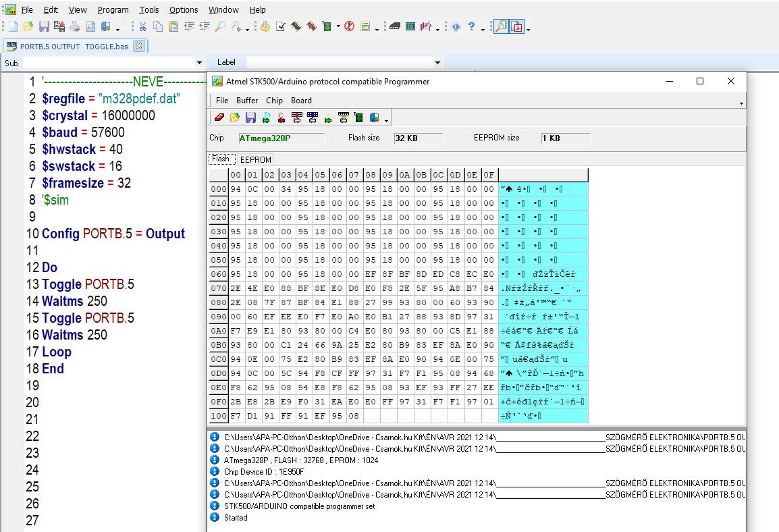Click the eraser icon to erase chip
779x532 pixels.
[219, 118]
